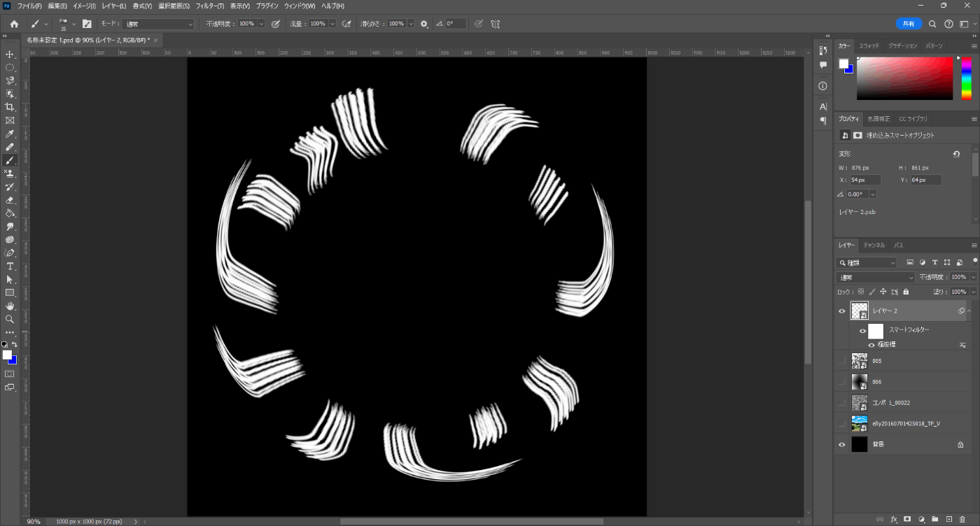Open smoothing options gear

point(424,24)
